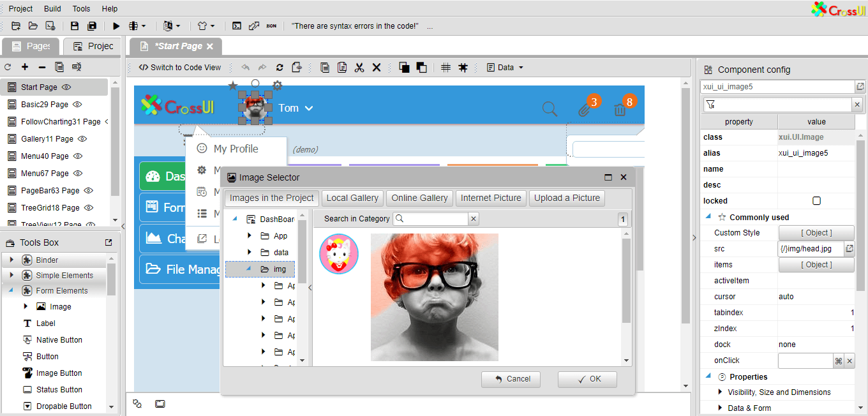
Task: Open the Custom Style Object editor
Action: coord(816,232)
